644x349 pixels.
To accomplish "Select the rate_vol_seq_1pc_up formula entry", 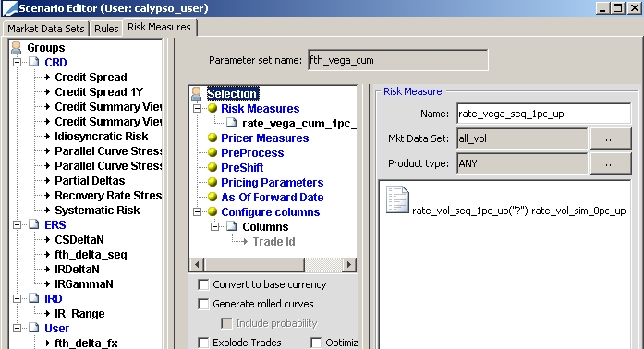I will pos(519,211).
